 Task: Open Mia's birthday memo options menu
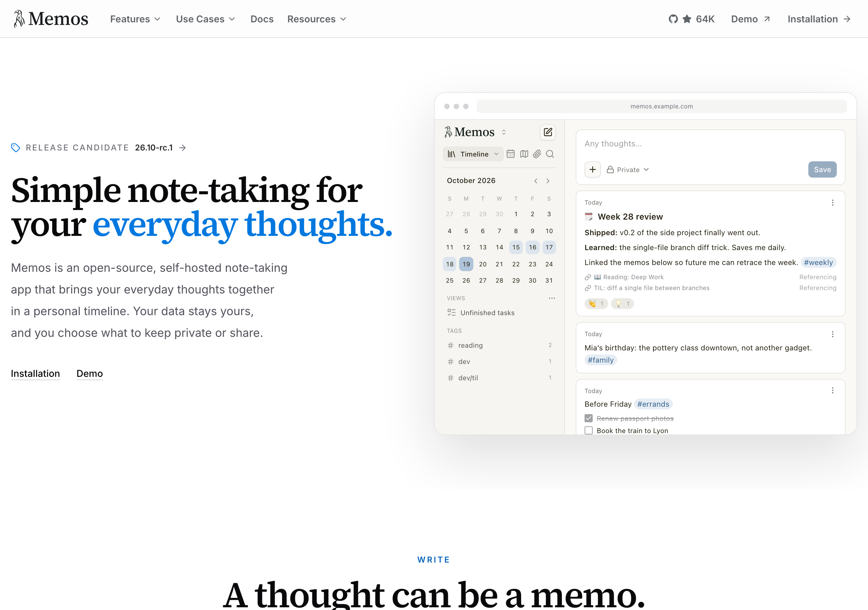[x=832, y=334]
